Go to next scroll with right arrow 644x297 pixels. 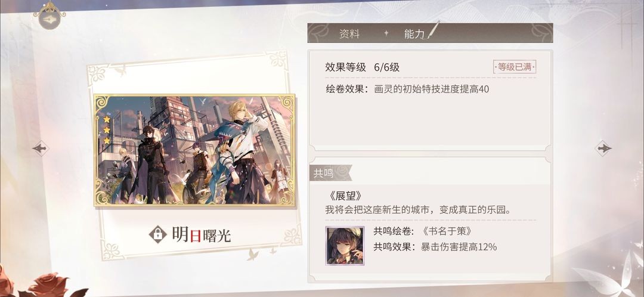[x=603, y=148]
